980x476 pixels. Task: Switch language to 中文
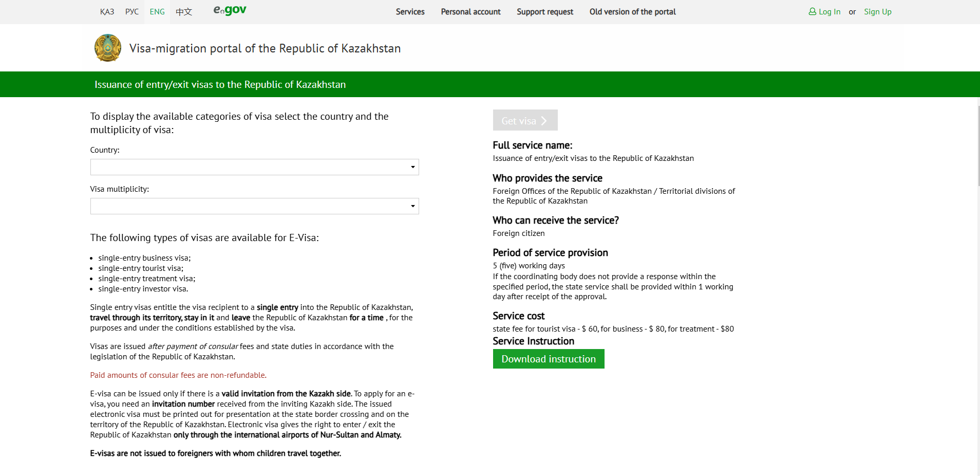[x=183, y=11]
